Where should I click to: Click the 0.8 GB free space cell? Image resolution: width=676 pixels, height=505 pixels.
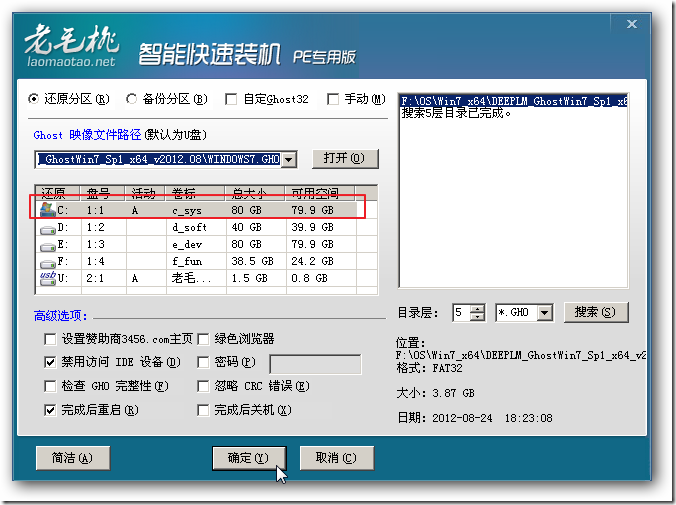tap(310, 278)
